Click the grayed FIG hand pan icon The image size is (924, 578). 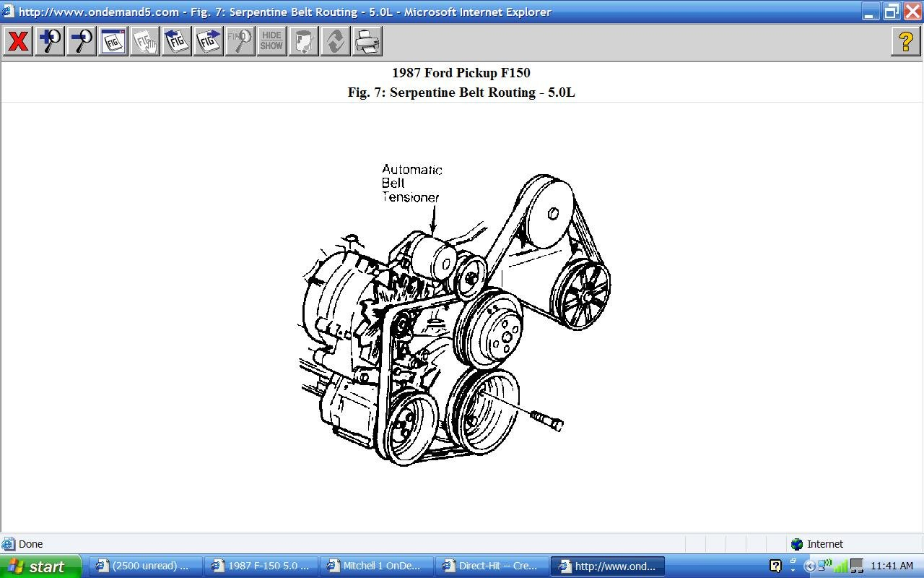click(x=145, y=41)
